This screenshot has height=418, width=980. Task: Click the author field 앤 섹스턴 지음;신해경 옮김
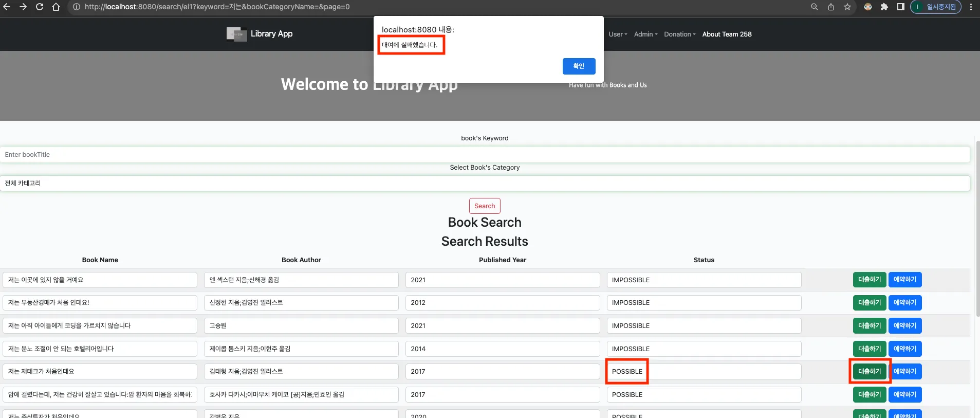[x=301, y=280]
